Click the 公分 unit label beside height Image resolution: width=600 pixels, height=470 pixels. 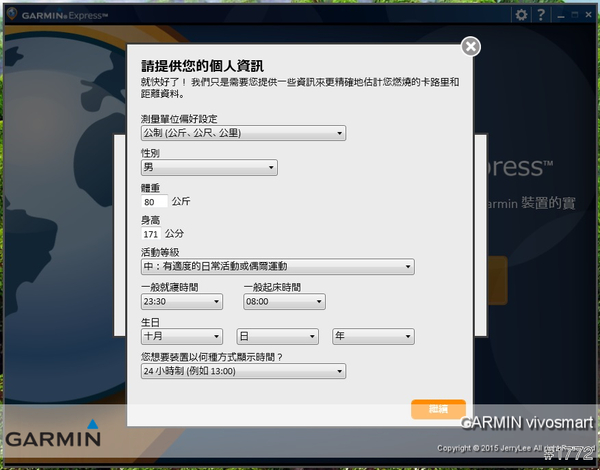[174, 233]
